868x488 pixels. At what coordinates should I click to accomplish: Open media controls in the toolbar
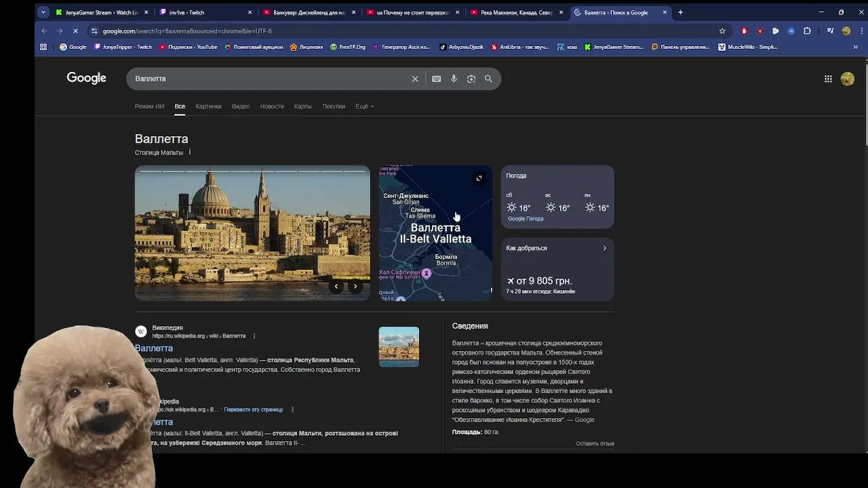click(830, 30)
